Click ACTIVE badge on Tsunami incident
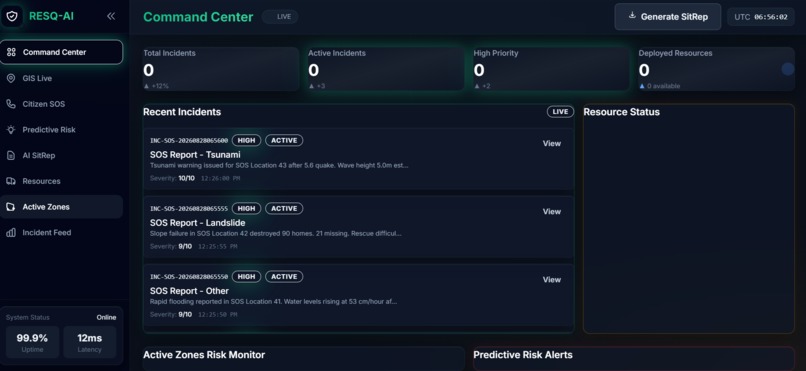This screenshot has height=371, width=806. tap(284, 140)
